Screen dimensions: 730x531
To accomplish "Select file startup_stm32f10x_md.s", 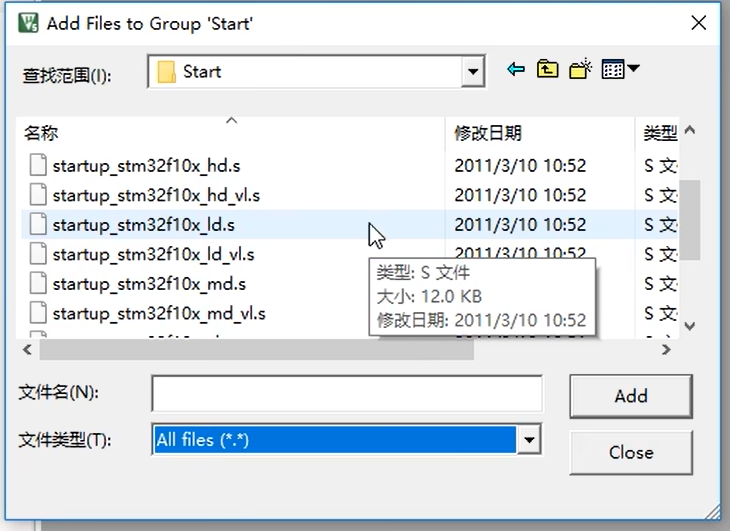I will point(149,284).
